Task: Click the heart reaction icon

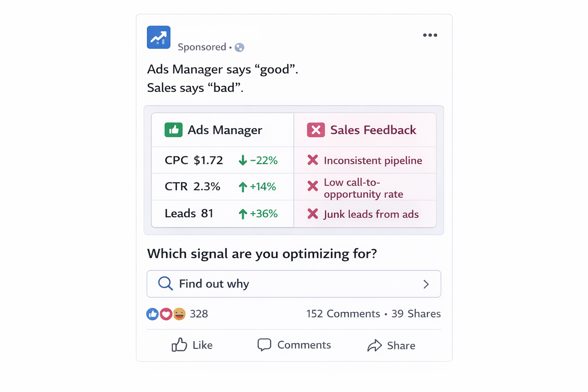Action: pyautogui.click(x=166, y=314)
